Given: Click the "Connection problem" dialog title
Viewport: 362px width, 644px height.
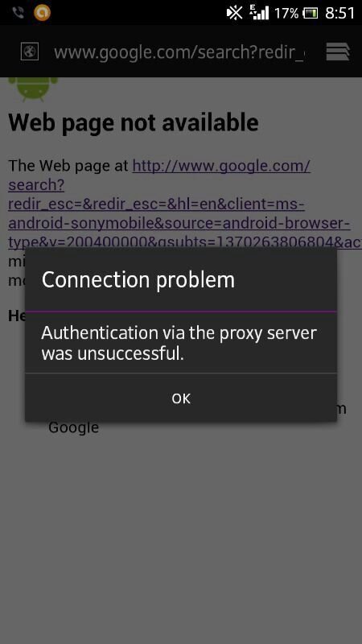Looking at the screenshot, I should (x=138, y=280).
